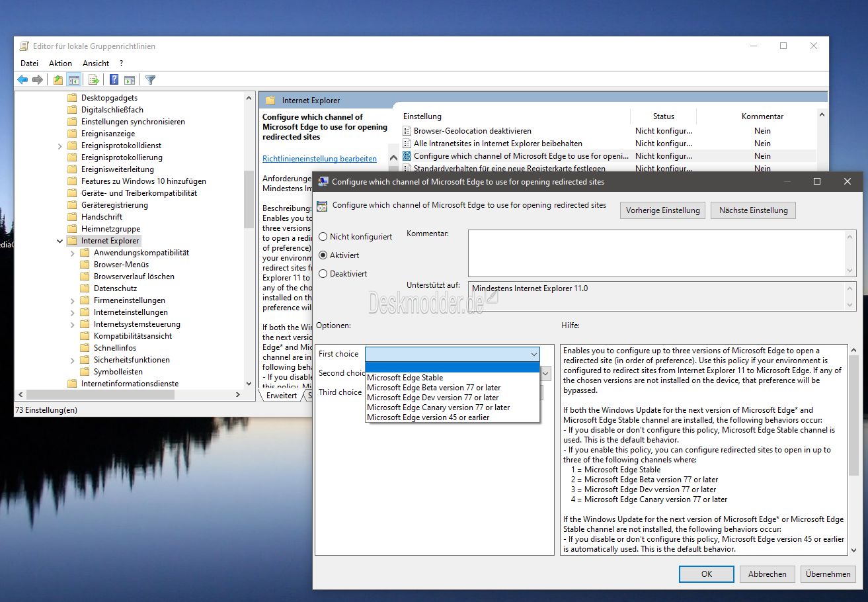The image size is (868, 602).
Task: Click the Kompatibilitätsansicht folder icon
Action: point(85,336)
